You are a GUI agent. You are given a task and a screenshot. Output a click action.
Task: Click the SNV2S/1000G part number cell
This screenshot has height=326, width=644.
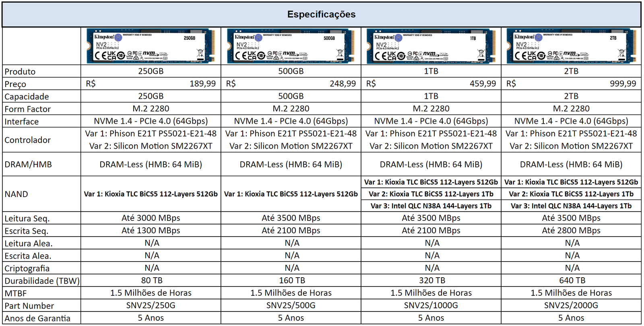(431, 305)
